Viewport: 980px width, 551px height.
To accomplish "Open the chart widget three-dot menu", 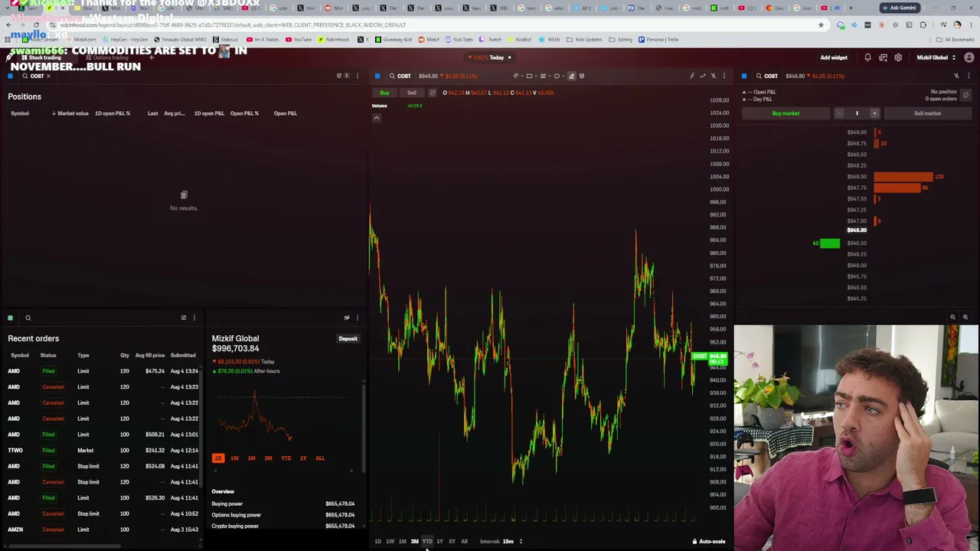I will click(x=724, y=76).
